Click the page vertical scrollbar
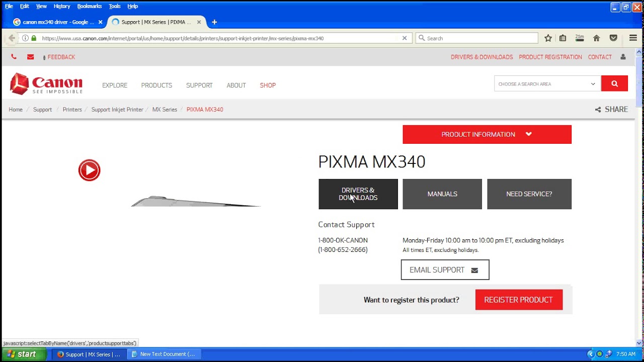Screen dimensions: 644x362 pos(639,196)
